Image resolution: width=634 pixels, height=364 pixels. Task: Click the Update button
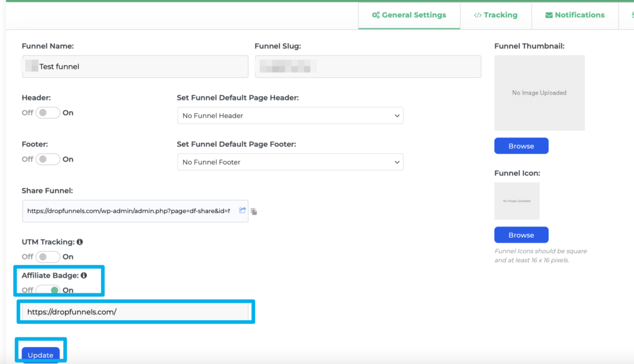tap(41, 355)
